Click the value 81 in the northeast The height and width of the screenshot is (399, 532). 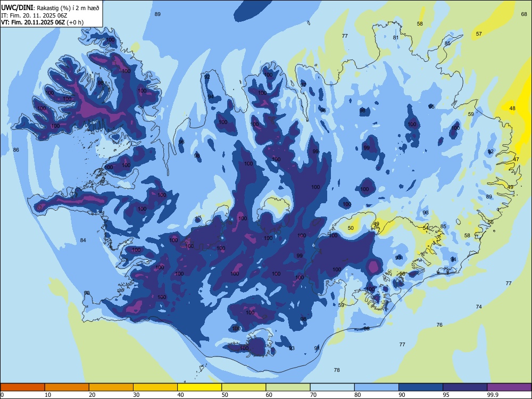tap(396, 37)
